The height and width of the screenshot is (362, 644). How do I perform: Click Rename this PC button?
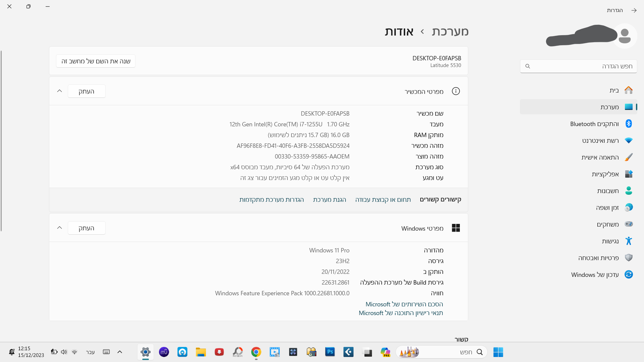click(96, 61)
